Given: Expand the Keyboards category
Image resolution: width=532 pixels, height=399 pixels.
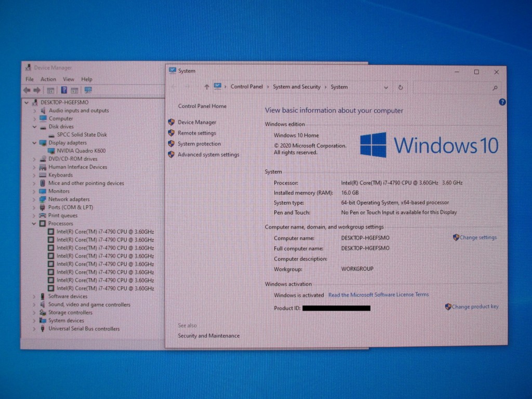Looking at the screenshot, I should [34, 175].
